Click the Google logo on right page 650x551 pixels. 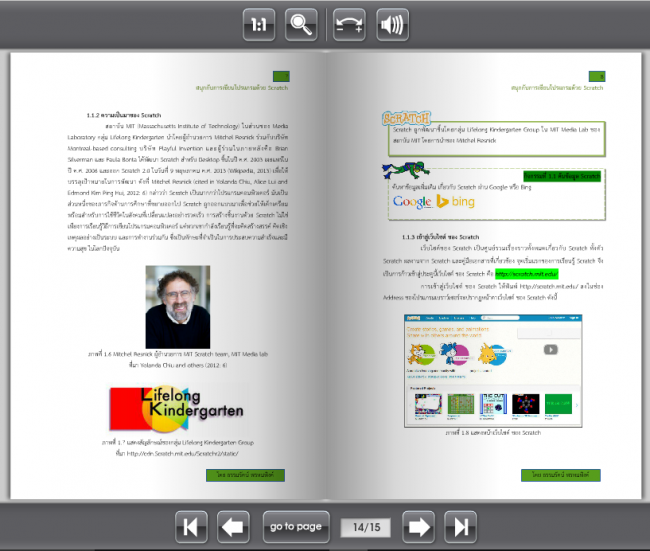[x=412, y=202]
